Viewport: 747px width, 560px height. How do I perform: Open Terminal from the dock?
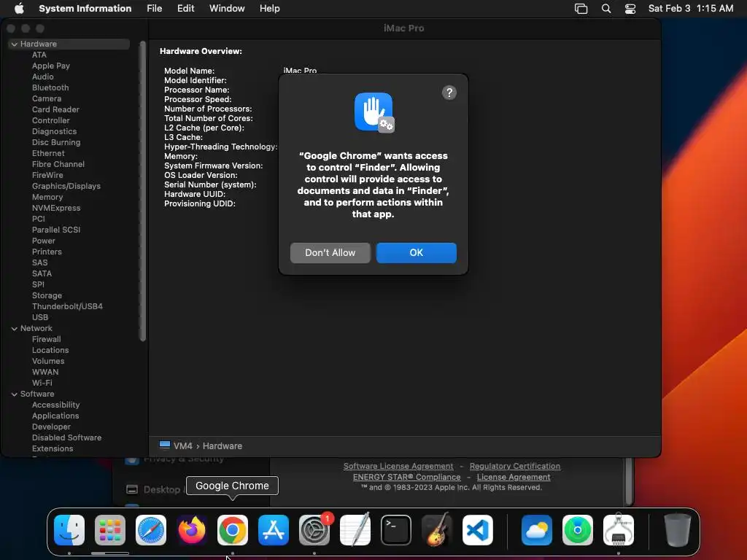coord(396,529)
